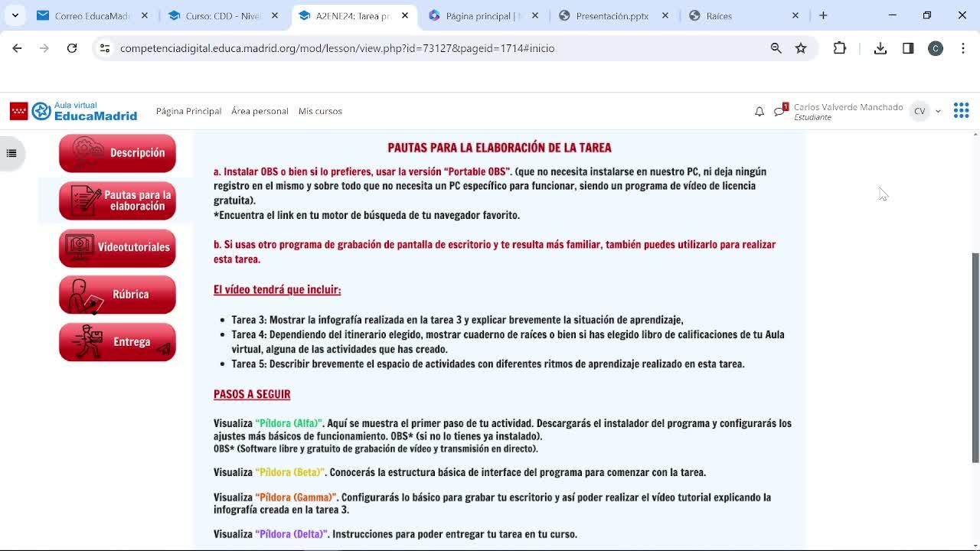Image resolution: width=980 pixels, height=551 pixels.
Task: Click 'El vídeo tendrá que incluir:' heading
Action: tap(277, 289)
